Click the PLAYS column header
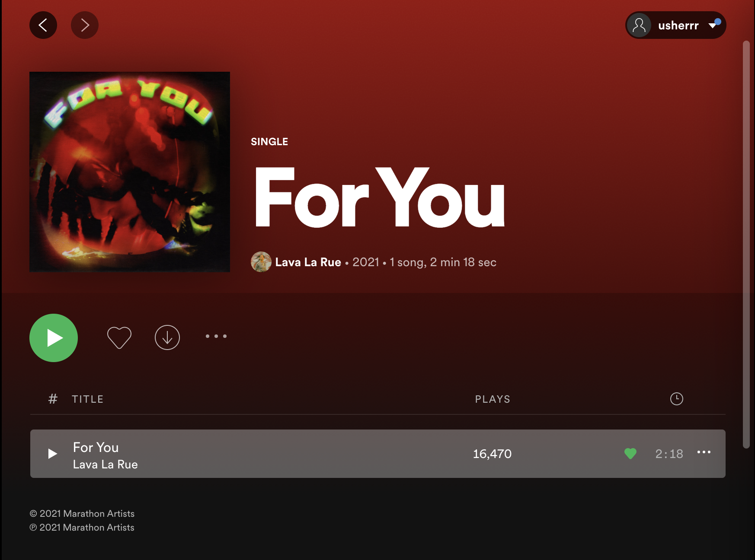The width and height of the screenshot is (755, 560). [x=493, y=399]
